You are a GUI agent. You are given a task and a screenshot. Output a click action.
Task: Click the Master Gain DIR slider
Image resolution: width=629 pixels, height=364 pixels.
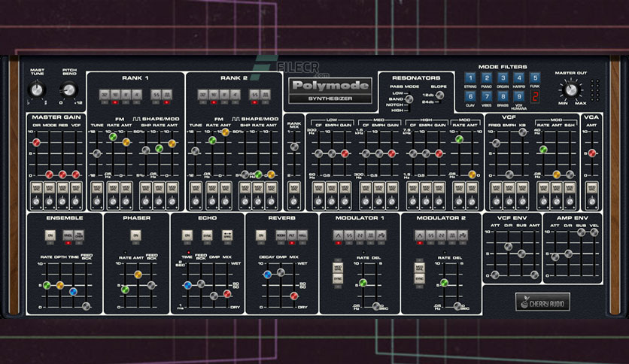coord(37,142)
